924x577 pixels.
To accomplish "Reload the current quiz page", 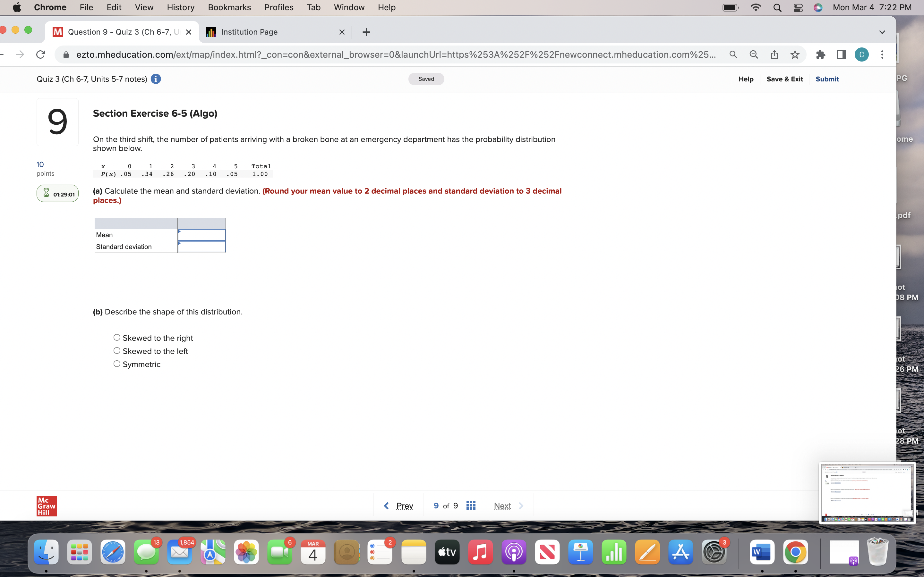I will coord(41,54).
